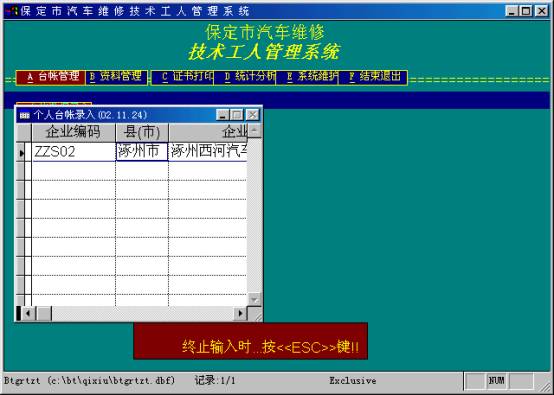The image size is (554, 395).
Task: Open the D 统计分析 menu
Action: tap(245, 78)
